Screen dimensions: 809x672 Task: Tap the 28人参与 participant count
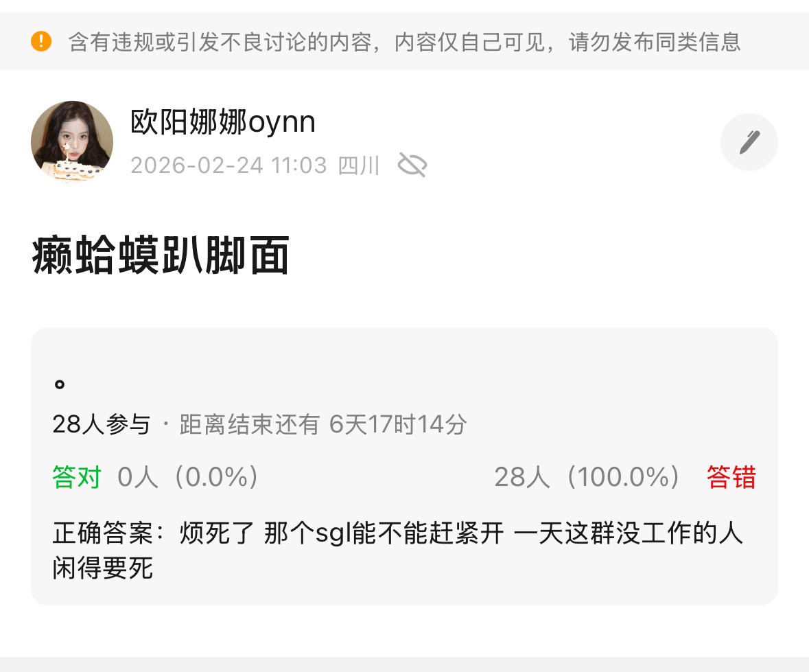click(101, 424)
